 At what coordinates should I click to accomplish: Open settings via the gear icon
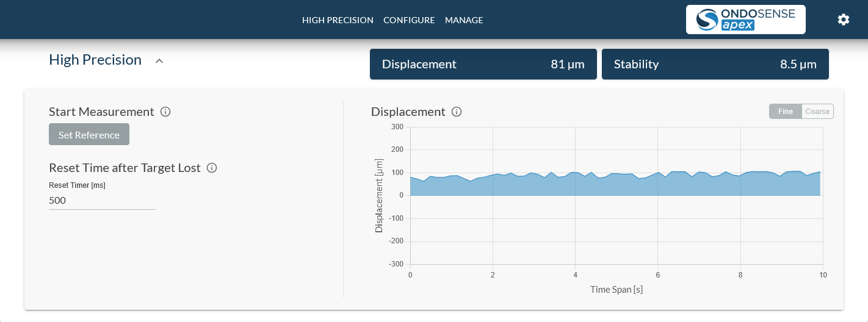[x=843, y=20]
